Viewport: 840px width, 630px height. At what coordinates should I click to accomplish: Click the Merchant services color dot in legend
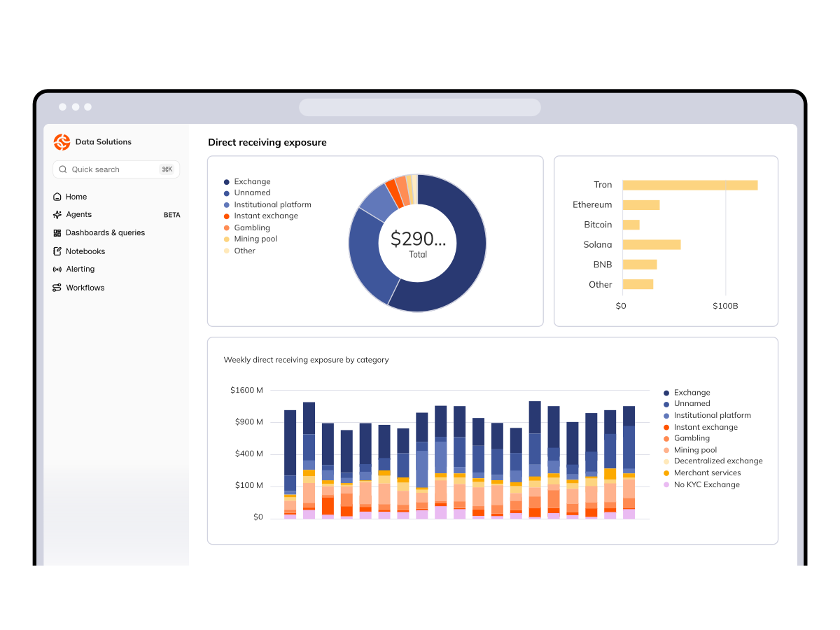(666, 473)
